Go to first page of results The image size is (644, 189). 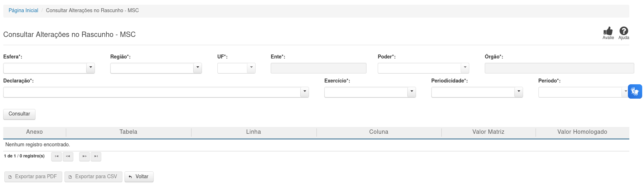57,156
